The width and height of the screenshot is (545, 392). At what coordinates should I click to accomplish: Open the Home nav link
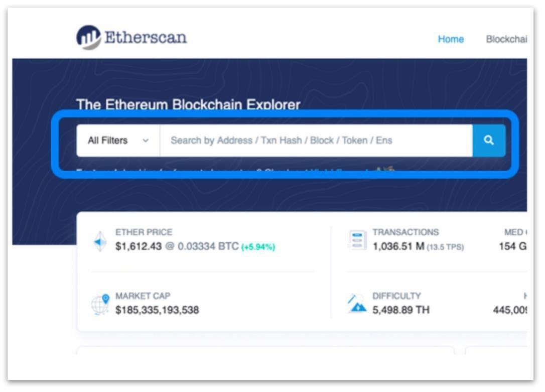(x=451, y=39)
